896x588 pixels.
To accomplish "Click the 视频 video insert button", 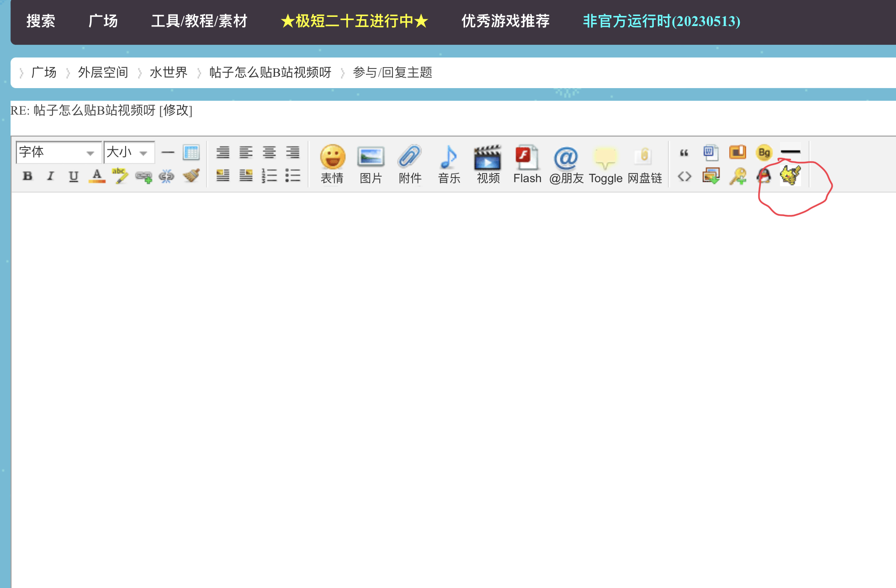I will click(x=488, y=164).
